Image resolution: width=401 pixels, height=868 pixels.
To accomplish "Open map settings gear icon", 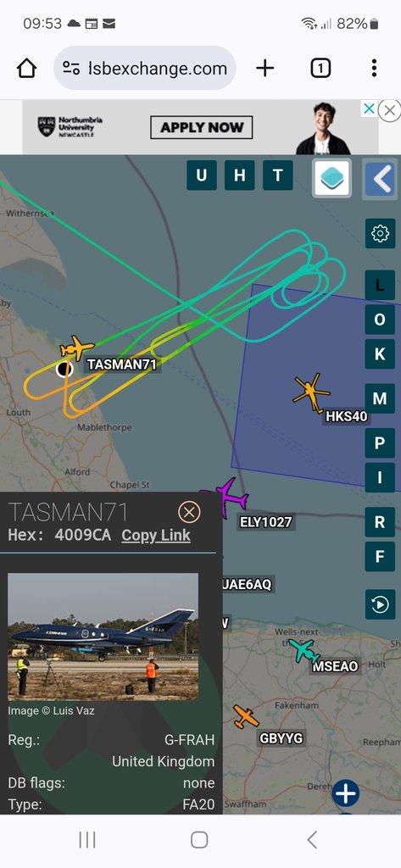I will point(380,234).
